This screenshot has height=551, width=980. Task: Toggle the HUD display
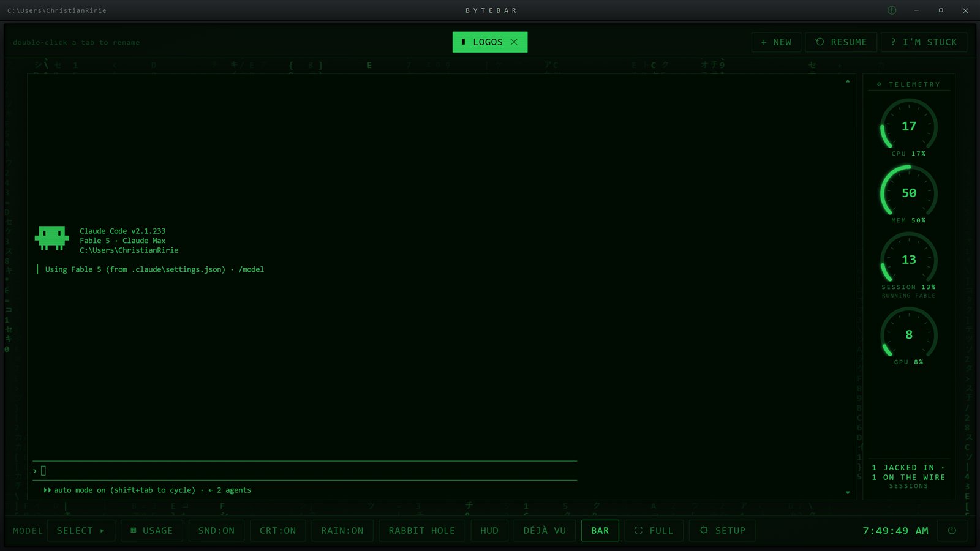(x=489, y=531)
